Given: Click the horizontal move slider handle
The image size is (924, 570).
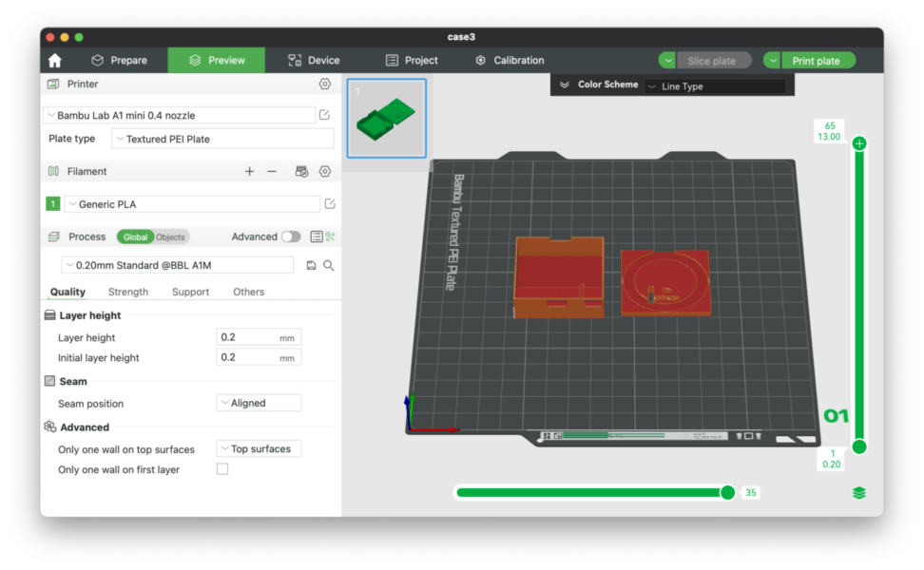Looking at the screenshot, I should click(727, 492).
